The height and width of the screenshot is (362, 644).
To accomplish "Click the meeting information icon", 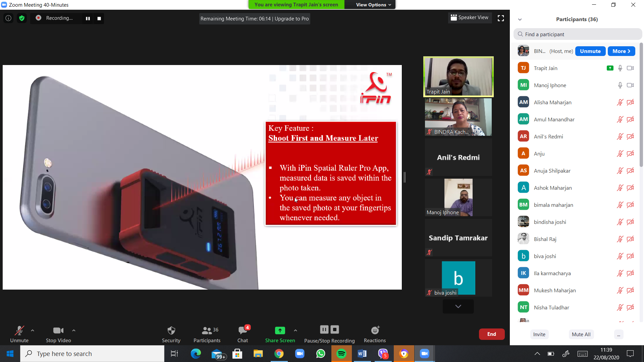I will click(8, 18).
